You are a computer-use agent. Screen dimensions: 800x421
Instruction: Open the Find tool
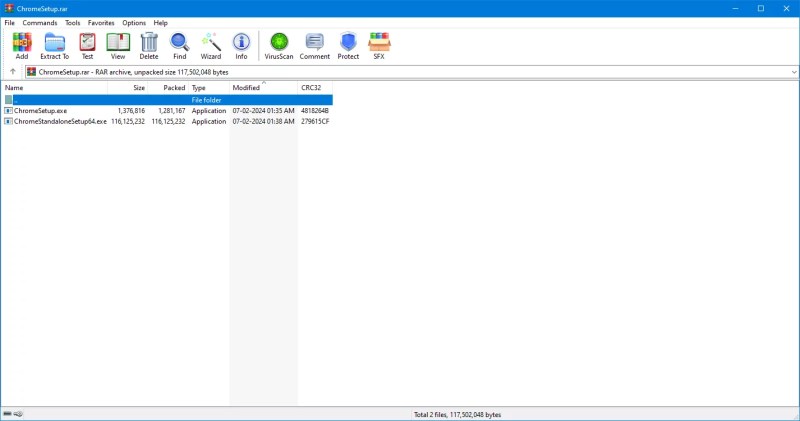(180, 42)
